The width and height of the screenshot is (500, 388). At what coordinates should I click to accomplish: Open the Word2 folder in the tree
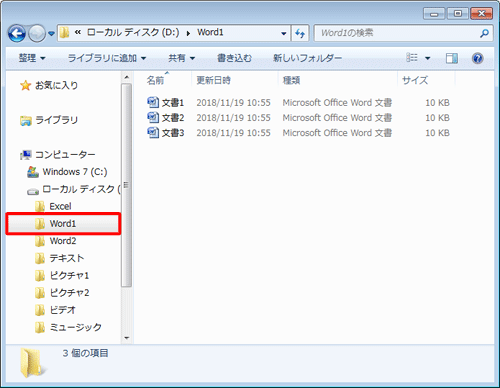63,241
